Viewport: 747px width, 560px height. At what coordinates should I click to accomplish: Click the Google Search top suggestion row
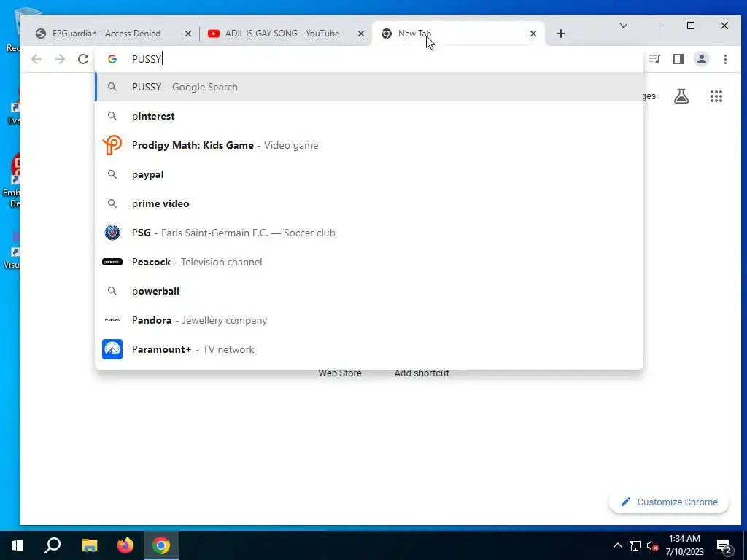[x=369, y=87]
